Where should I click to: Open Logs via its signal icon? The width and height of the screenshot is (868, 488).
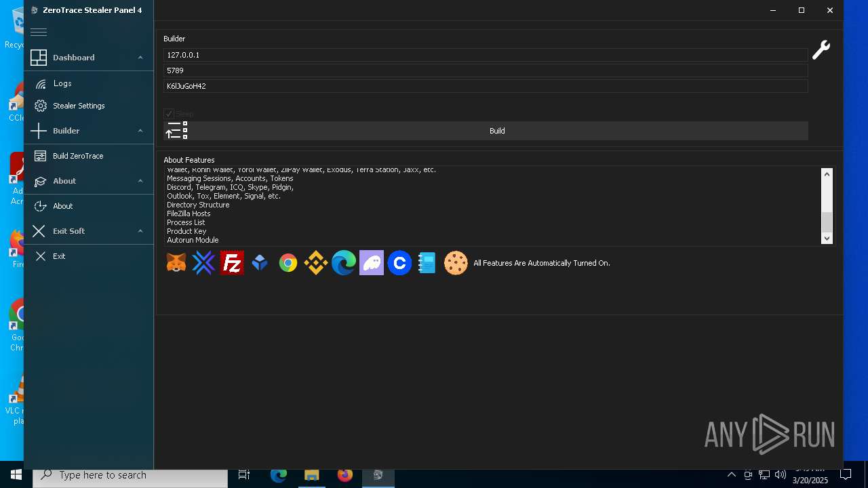(41, 83)
